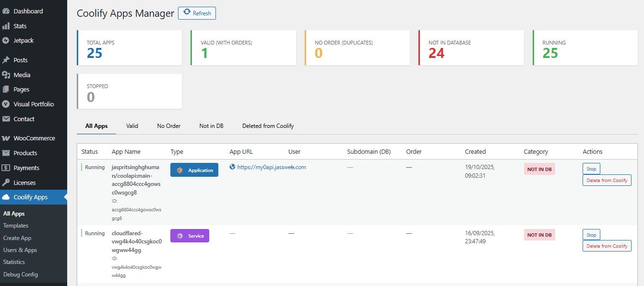Switch to the No Order tab
644x286 pixels.
pos(169,126)
